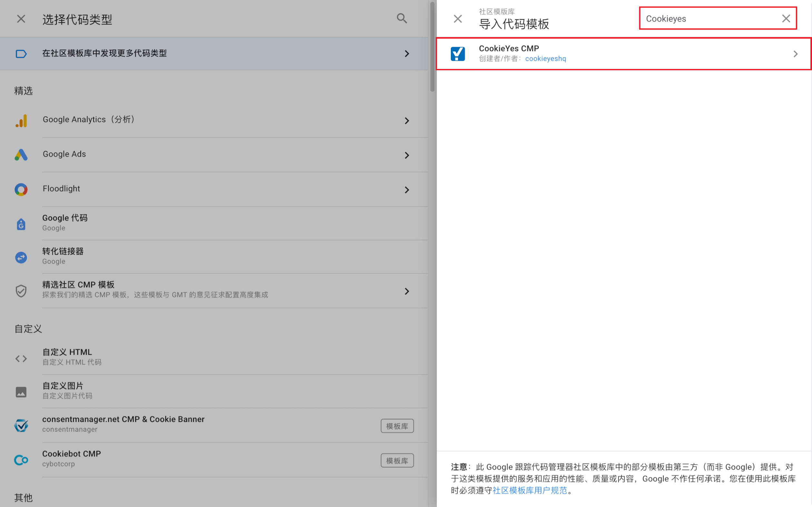This screenshot has width=812, height=507.
Task: Click the Cookiebot CMP logo icon
Action: tap(21, 460)
